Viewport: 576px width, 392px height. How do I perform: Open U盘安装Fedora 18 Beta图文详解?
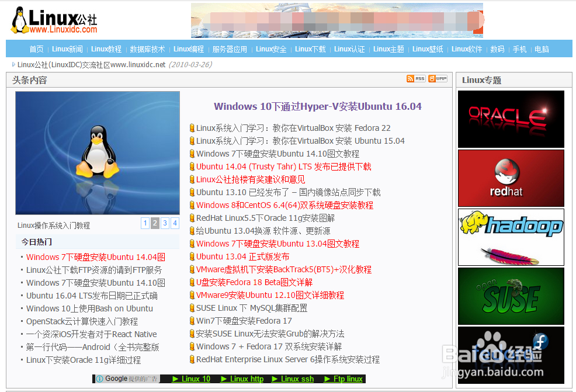click(254, 282)
